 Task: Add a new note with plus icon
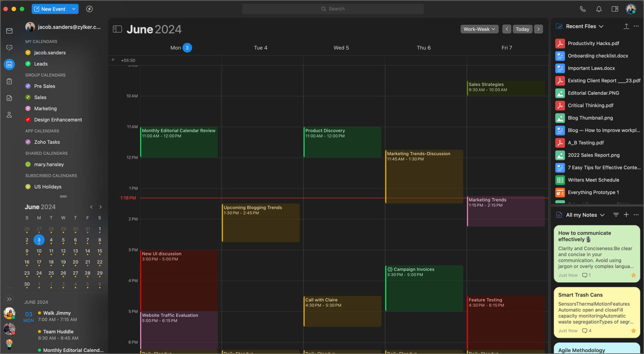pos(626,215)
